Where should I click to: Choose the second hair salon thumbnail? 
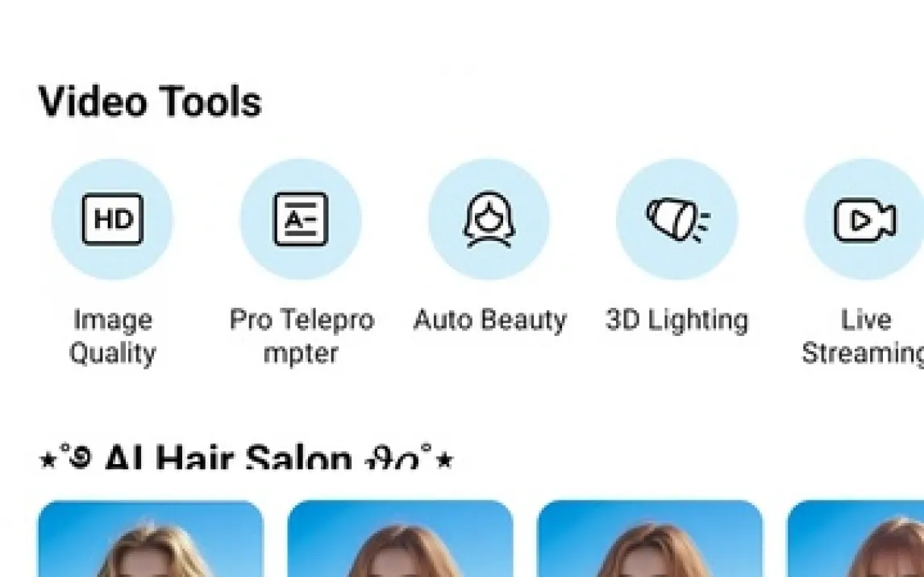[x=400, y=539]
